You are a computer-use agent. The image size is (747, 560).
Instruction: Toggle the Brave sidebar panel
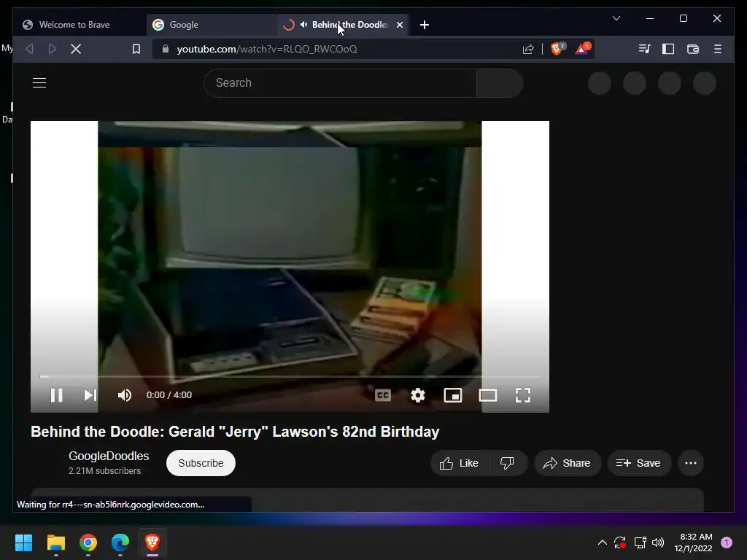[x=668, y=49]
